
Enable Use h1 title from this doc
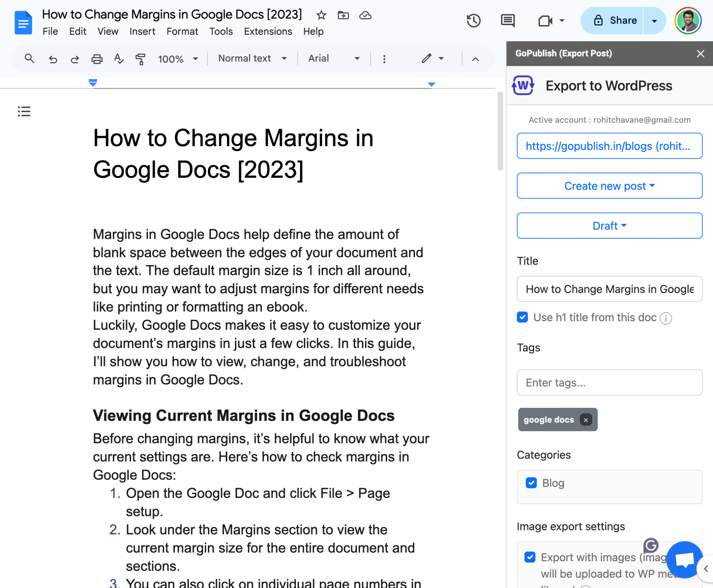522,317
